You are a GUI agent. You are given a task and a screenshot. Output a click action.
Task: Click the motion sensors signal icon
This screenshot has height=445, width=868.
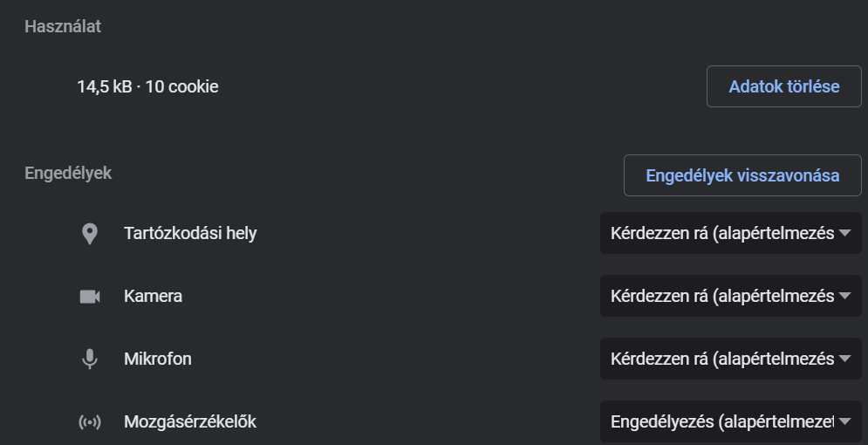[90, 422]
